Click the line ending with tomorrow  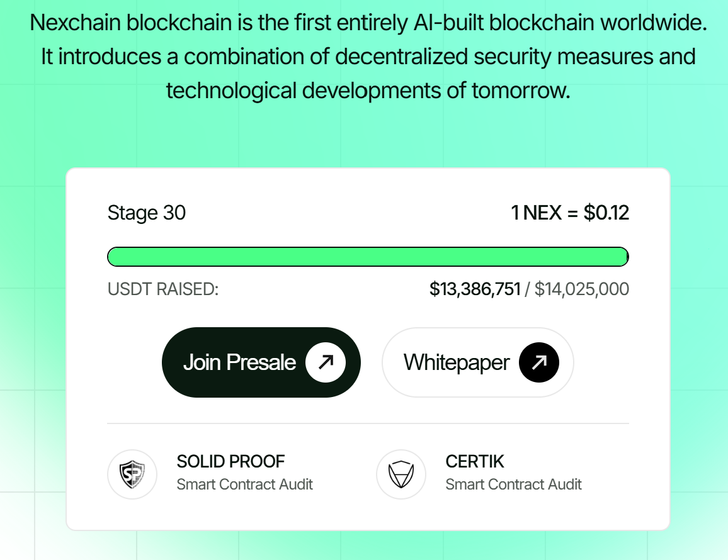pos(368,90)
